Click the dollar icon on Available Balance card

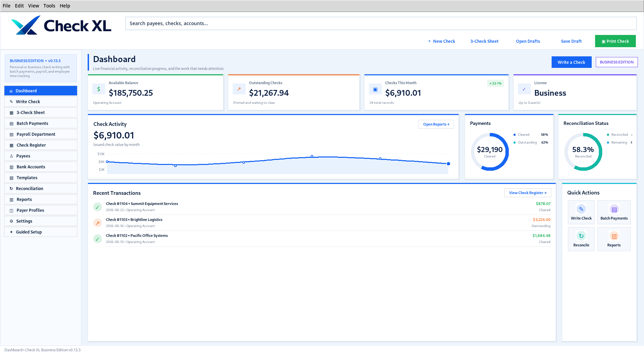(99, 89)
